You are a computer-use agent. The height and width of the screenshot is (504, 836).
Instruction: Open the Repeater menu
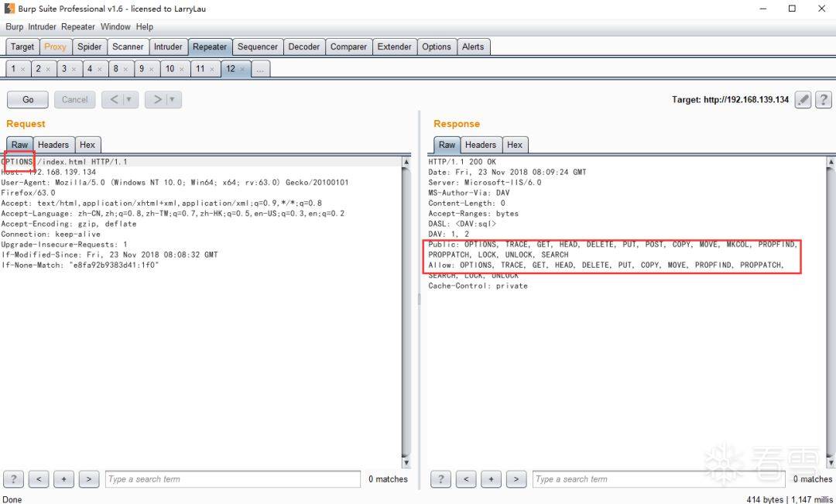(x=78, y=26)
